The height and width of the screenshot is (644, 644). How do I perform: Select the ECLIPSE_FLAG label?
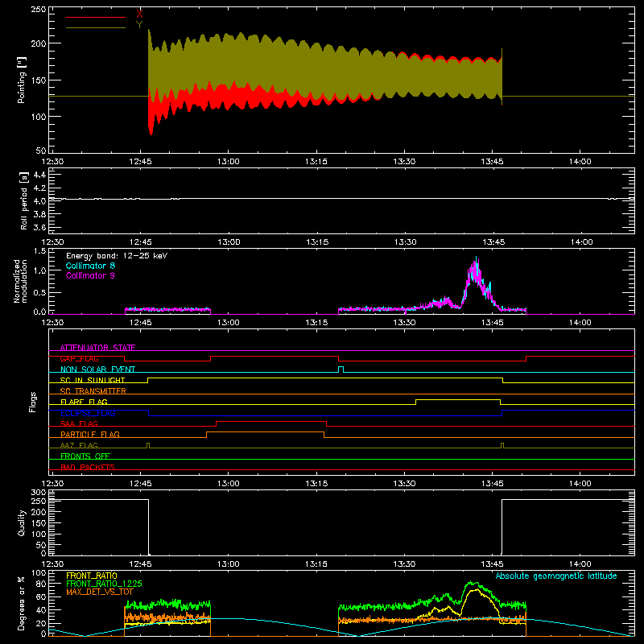coord(88,413)
